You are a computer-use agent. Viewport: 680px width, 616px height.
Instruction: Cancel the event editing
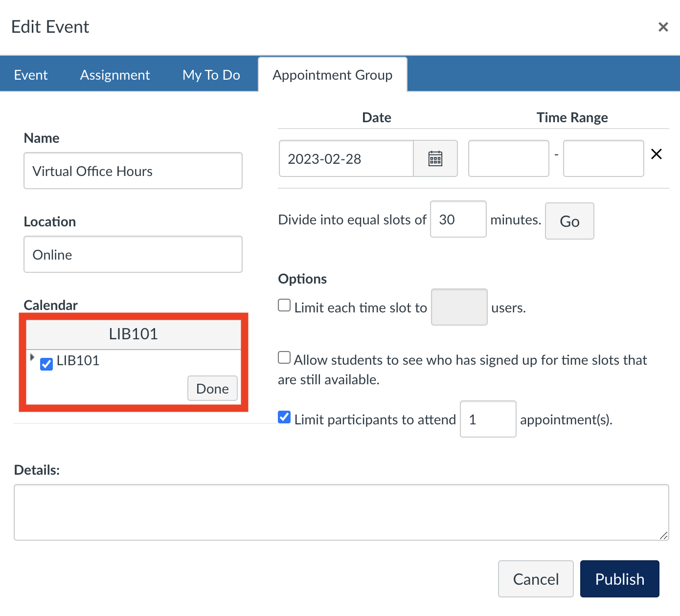click(536, 579)
